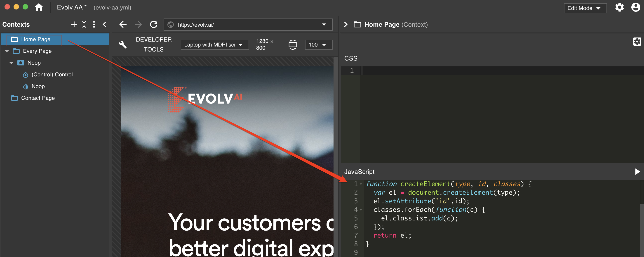Click the Home Page folder icon in tree
The height and width of the screenshot is (257, 644).
pos(14,40)
